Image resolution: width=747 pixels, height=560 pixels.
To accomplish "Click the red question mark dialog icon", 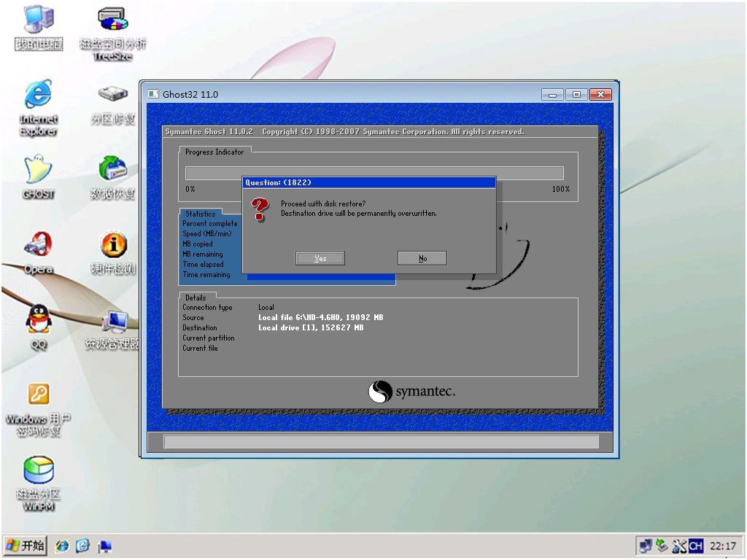I will 260,209.
